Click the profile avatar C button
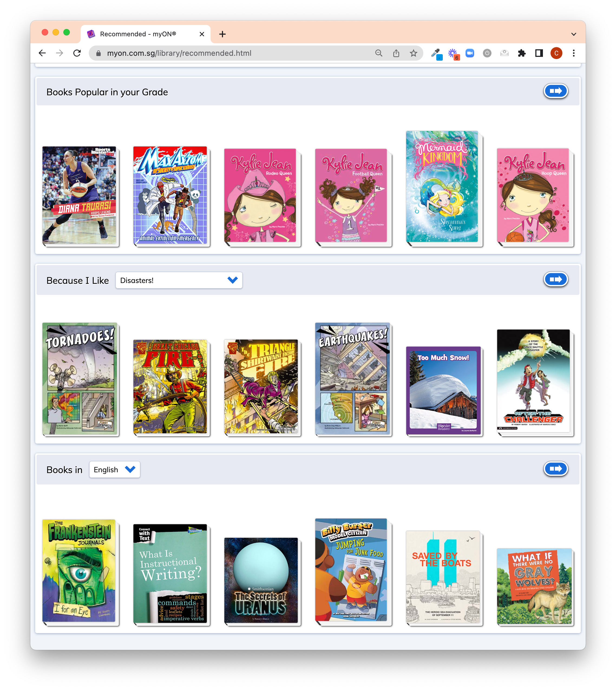Image resolution: width=616 pixels, height=690 pixels. click(x=556, y=53)
